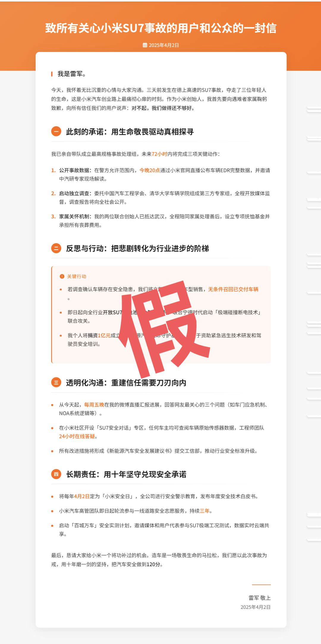The image size is (321, 644).
Task: Click the orange circle numbered 一
Action: point(56,131)
